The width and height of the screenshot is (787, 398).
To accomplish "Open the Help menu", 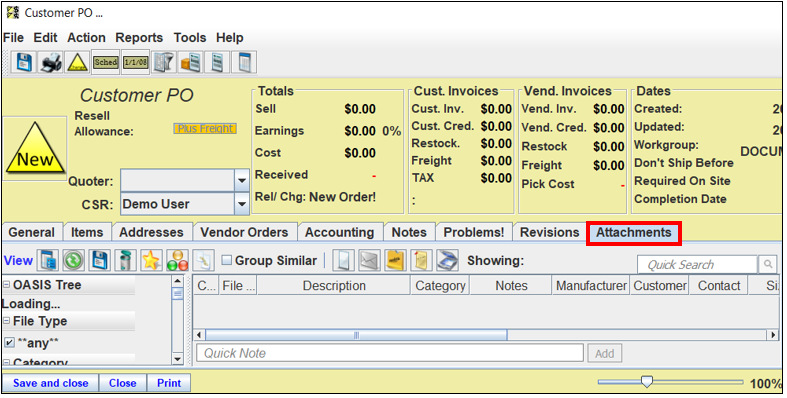I will [x=229, y=38].
